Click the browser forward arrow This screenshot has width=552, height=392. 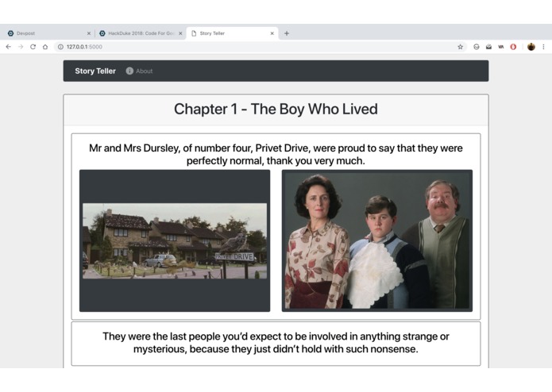(x=21, y=47)
